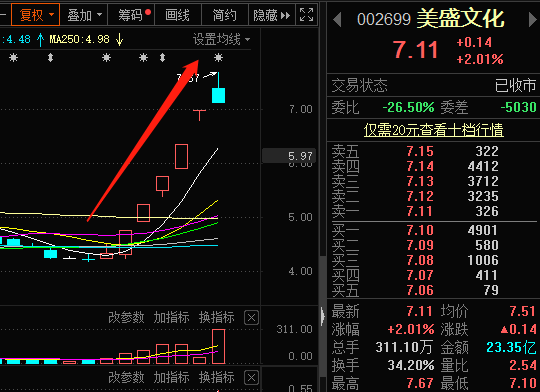Click the 卖一 price 7.11 row
540x392 pixels.
433,211
